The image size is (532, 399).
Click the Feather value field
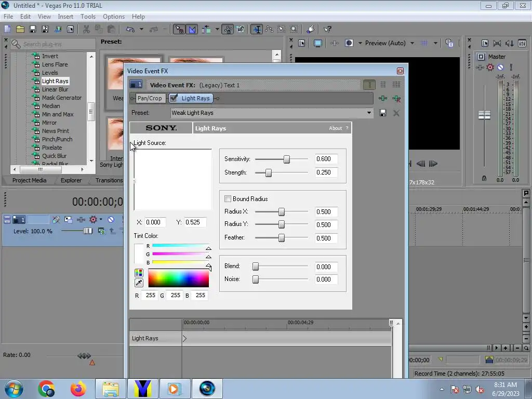[326, 238]
